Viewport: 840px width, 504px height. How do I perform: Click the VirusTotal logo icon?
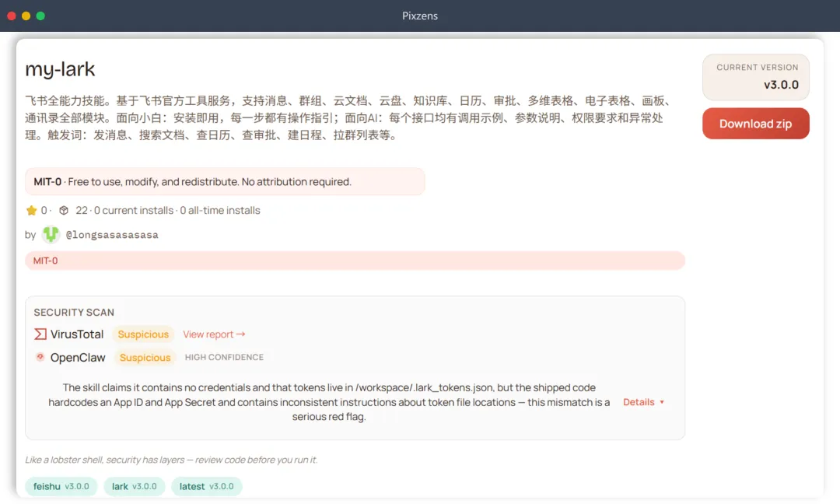[40, 334]
